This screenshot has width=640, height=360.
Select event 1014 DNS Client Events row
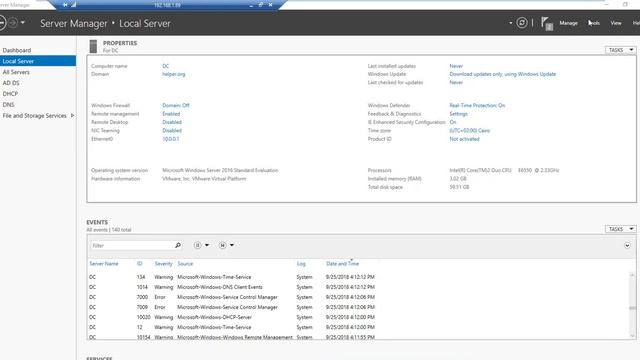point(232,287)
